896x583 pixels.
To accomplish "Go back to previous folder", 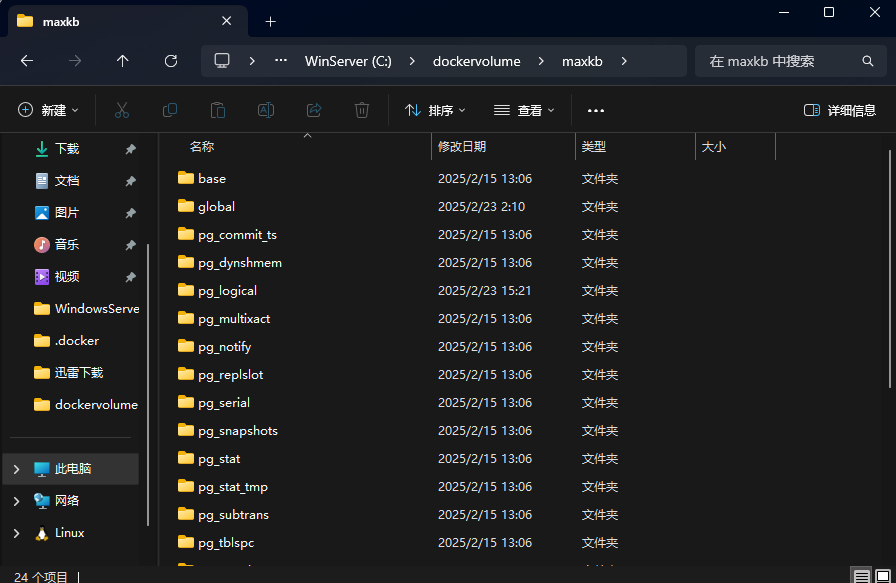I will click(27, 61).
